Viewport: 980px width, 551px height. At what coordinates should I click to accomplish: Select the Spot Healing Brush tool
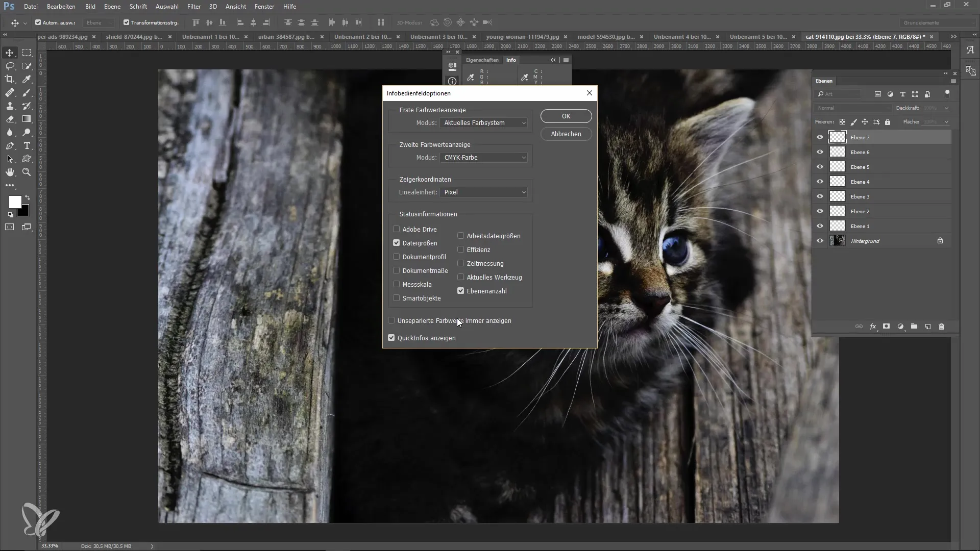10,92
